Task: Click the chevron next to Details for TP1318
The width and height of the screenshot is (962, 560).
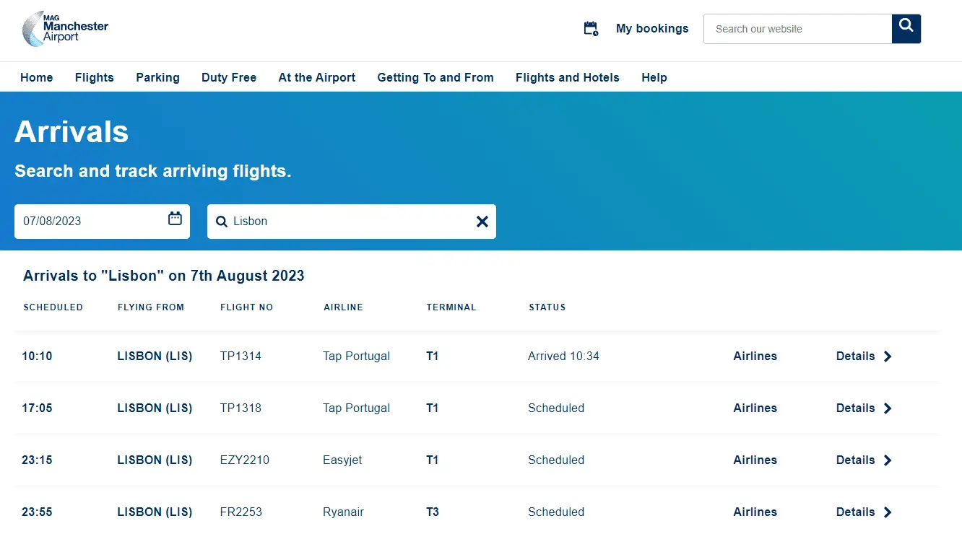Action: coord(888,408)
